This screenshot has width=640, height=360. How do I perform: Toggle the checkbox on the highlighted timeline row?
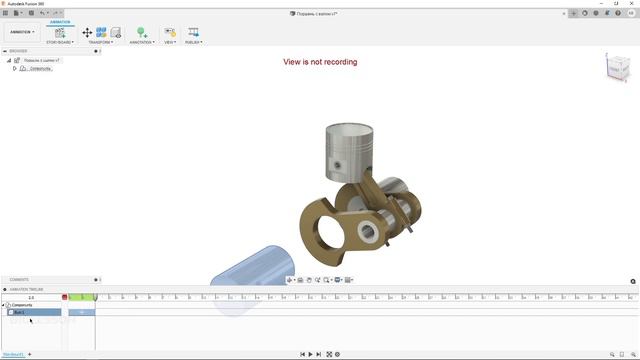11,312
